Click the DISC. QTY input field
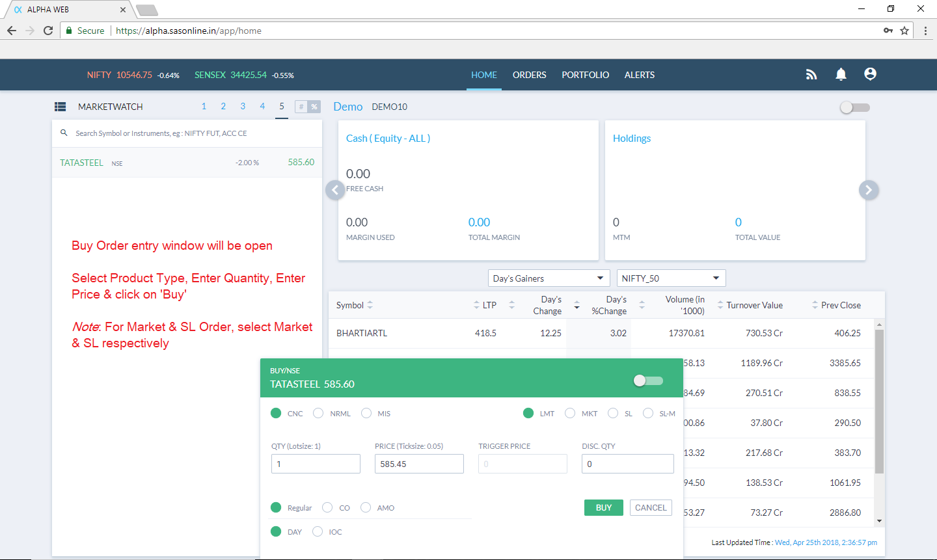Viewport: 937px width, 560px height. coord(628,464)
